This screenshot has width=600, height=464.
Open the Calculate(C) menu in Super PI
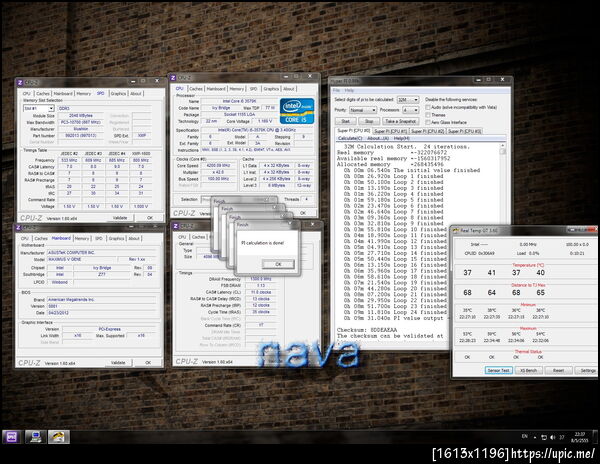pos(350,138)
